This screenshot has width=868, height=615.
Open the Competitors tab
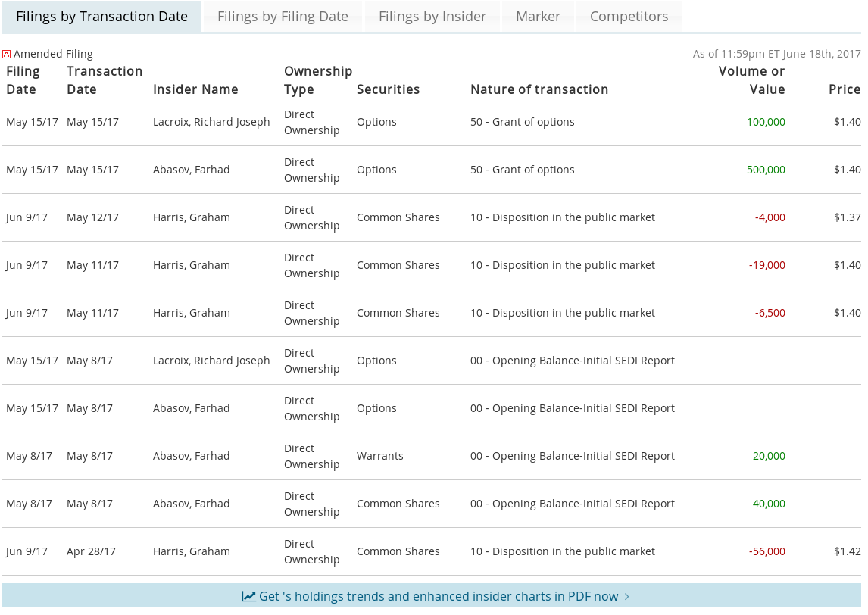click(629, 17)
